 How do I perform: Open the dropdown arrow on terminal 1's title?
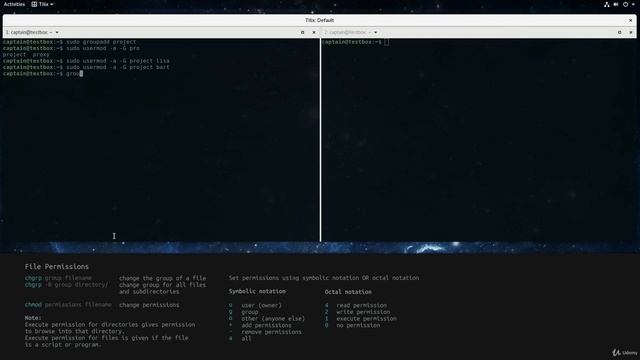point(57,32)
